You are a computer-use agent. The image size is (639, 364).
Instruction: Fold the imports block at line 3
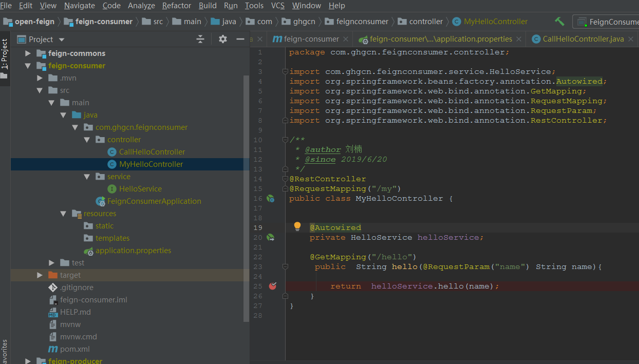point(285,71)
